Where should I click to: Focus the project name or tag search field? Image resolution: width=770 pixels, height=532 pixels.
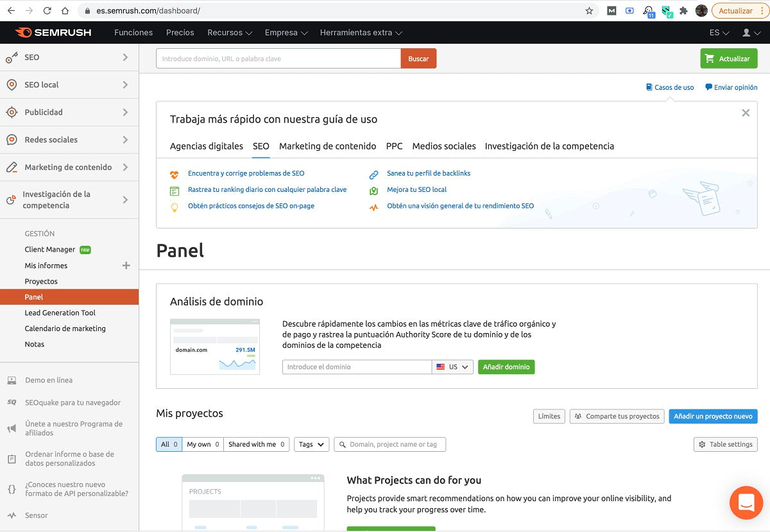[x=389, y=444]
